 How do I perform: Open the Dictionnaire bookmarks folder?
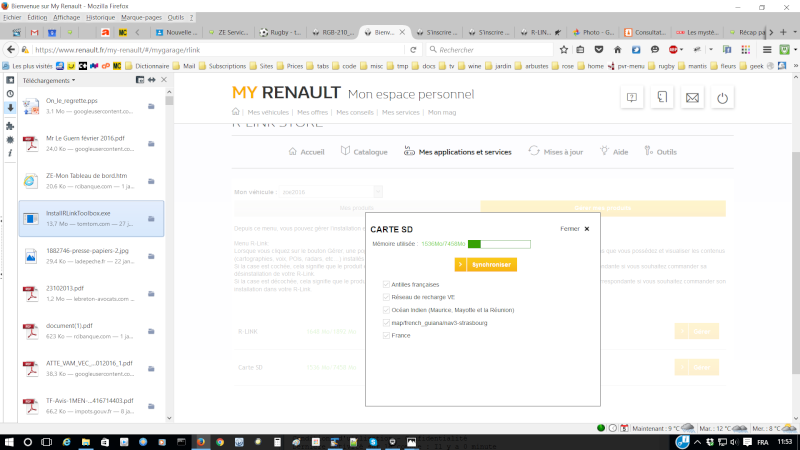[x=147, y=66]
